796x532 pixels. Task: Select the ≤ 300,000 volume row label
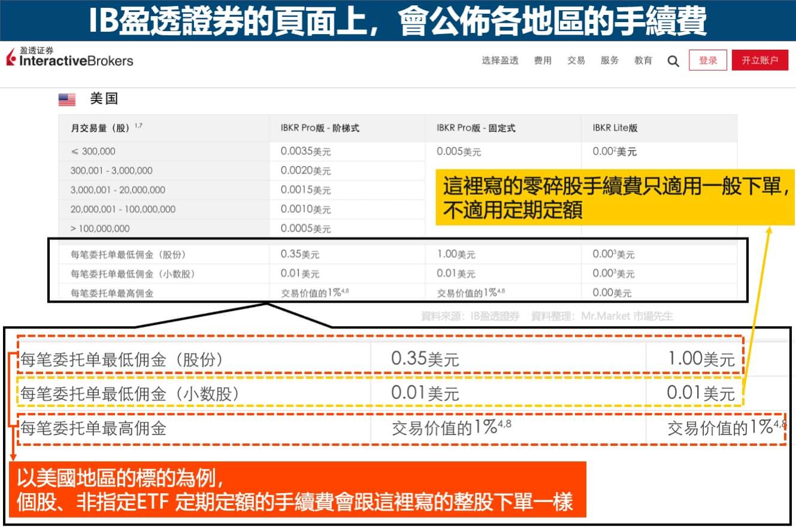[93, 151]
